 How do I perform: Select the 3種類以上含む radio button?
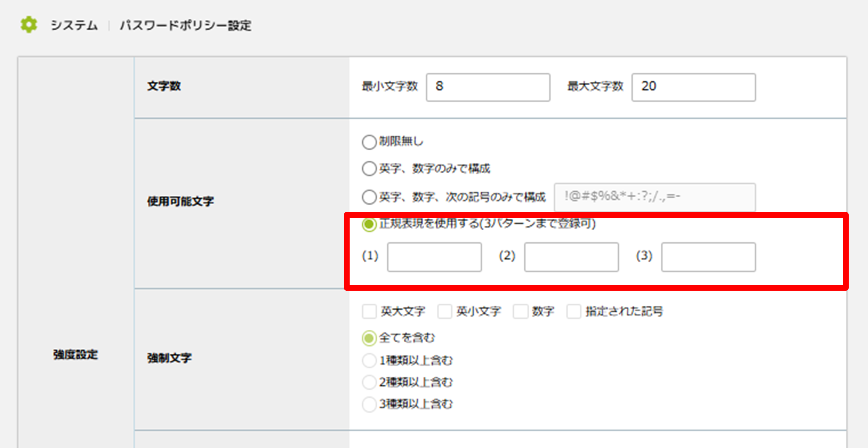click(369, 404)
